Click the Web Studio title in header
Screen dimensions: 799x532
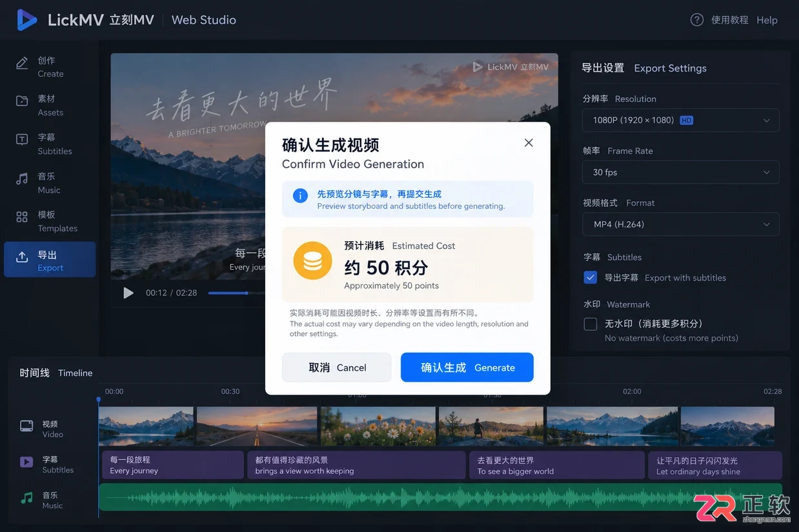click(204, 20)
